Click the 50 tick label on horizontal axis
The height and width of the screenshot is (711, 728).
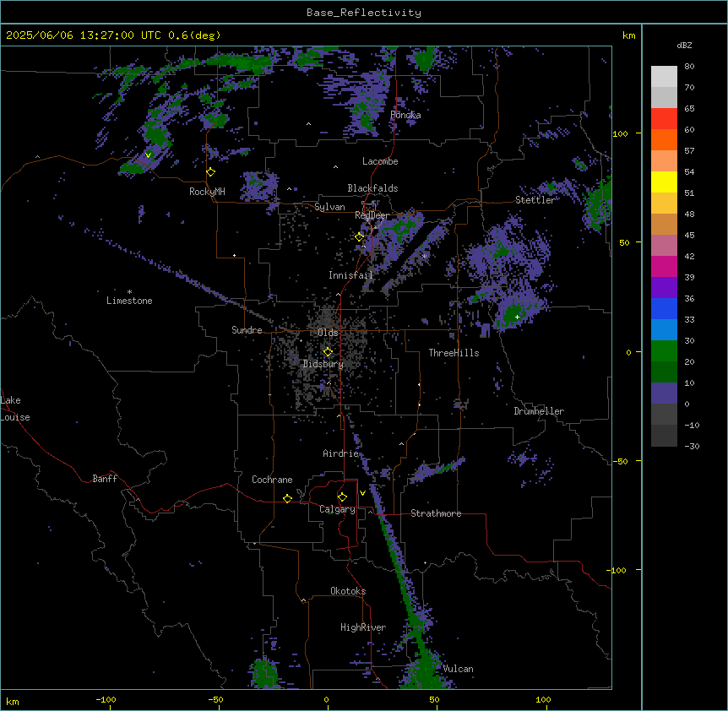tap(435, 699)
